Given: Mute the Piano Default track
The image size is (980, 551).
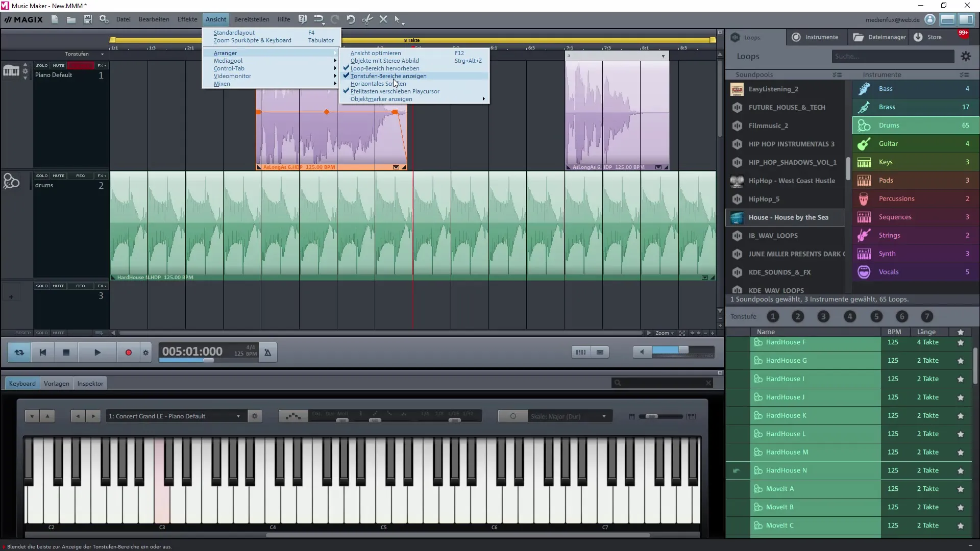Looking at the screenshot, I should click(x=59, y=65).
